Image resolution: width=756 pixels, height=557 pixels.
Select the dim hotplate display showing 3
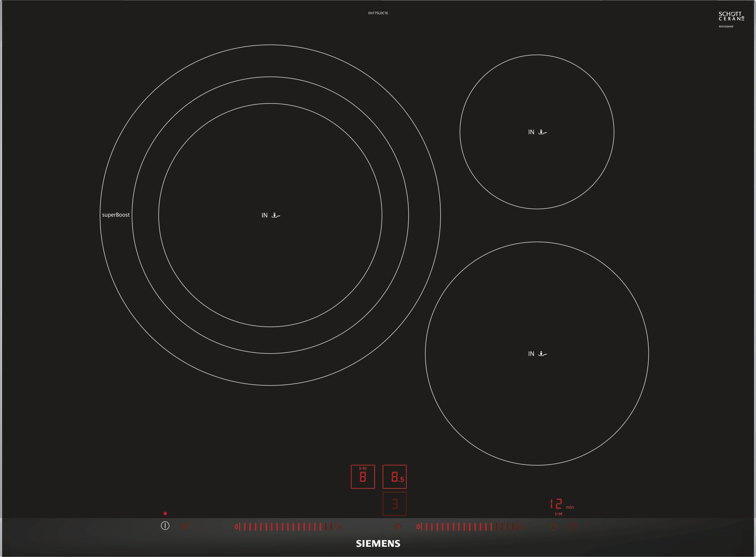[395, 504]
